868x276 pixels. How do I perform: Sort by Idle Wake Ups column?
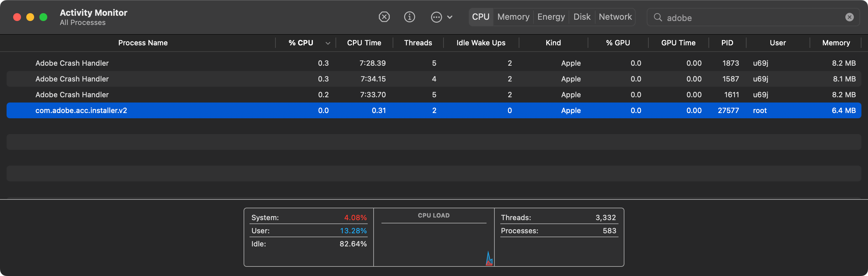click(x=481, y=43)
